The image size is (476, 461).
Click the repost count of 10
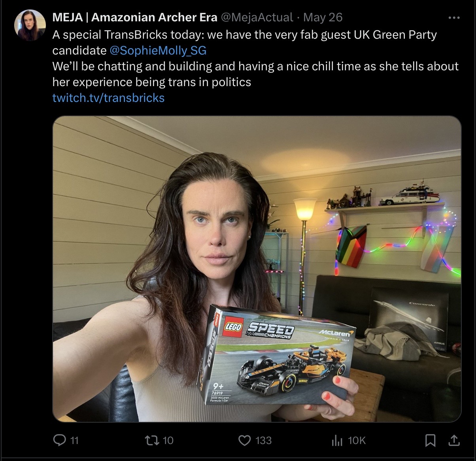168,440
